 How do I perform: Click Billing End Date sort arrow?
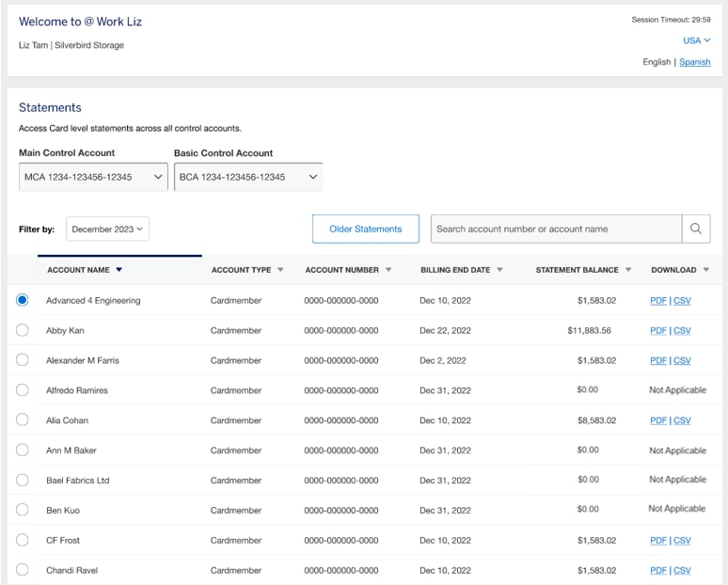pos(499,270)
